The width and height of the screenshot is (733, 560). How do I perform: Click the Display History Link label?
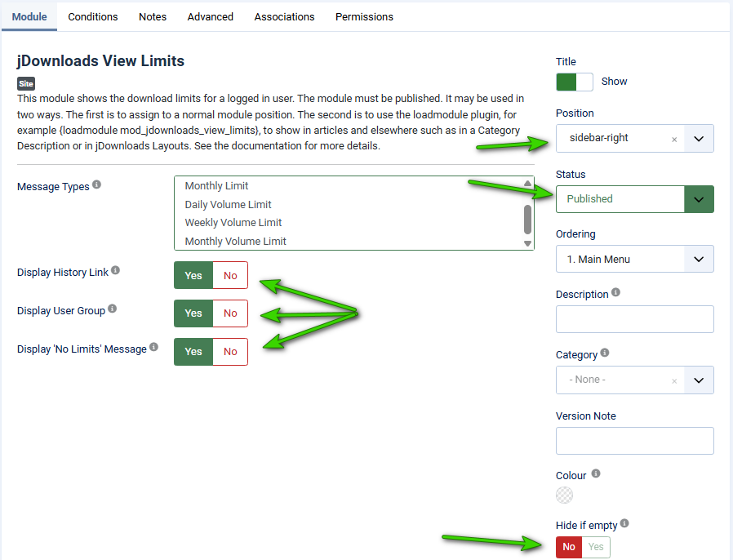tap(63, 273)
